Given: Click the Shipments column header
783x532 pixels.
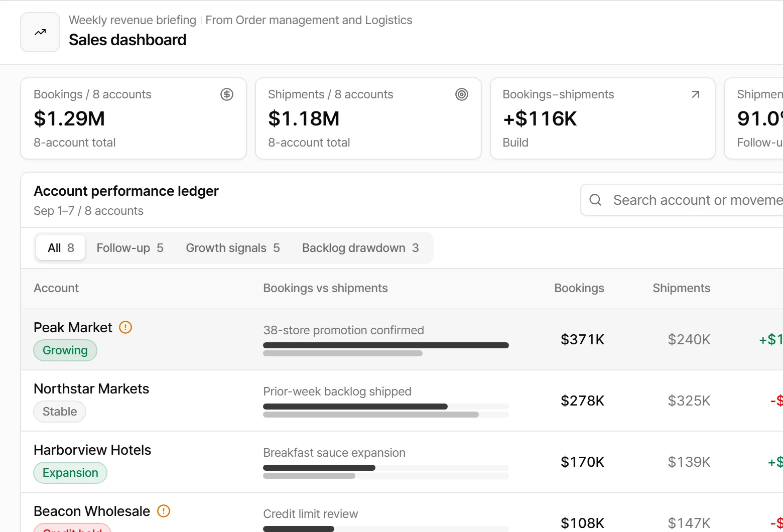Looking at the screenshot, I should click(x=682, y=288).
